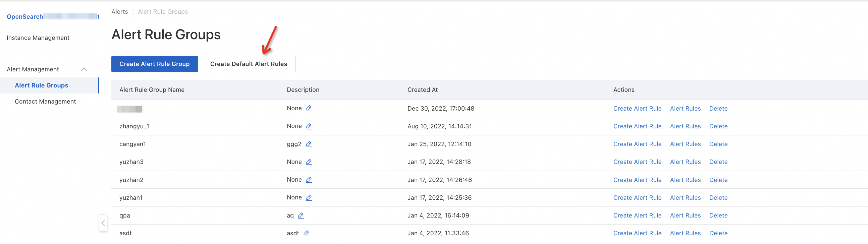The width and height of the screenshot is (868, 244).
Task: Create Alert Rule for asdf group
Action: [x=637, y=234]
